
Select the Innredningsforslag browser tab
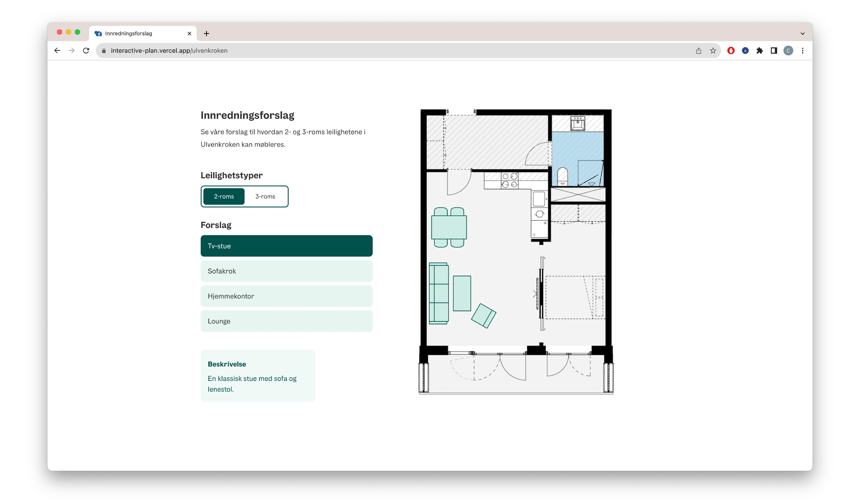(x=143, y=33)
